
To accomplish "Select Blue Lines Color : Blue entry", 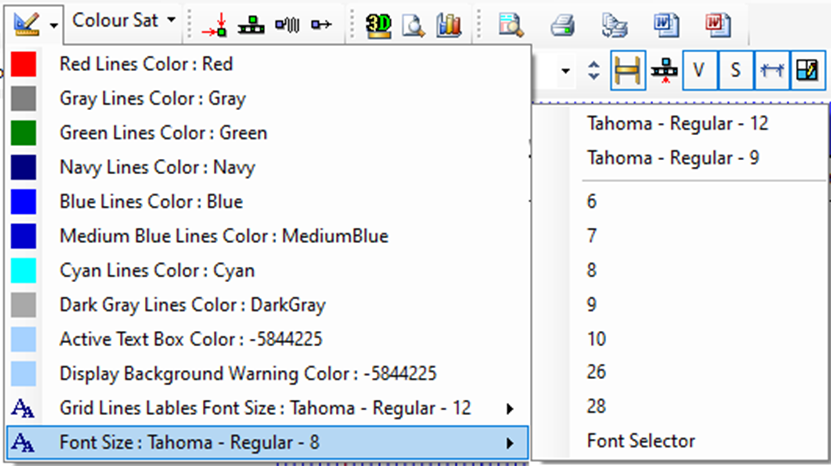I will [x=268, y=202].
